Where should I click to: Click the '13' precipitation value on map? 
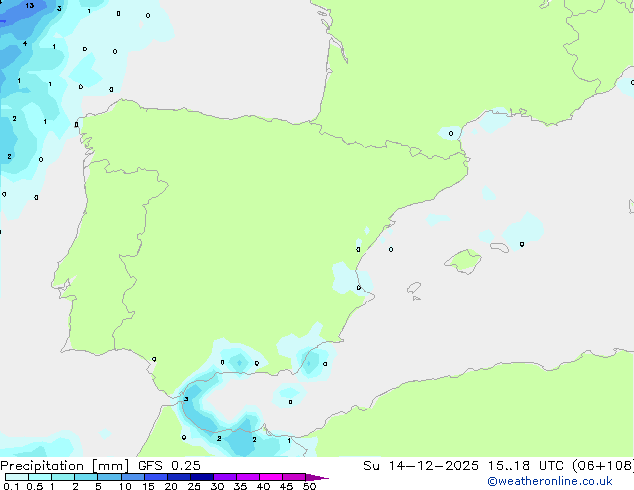tap(30, 6)
